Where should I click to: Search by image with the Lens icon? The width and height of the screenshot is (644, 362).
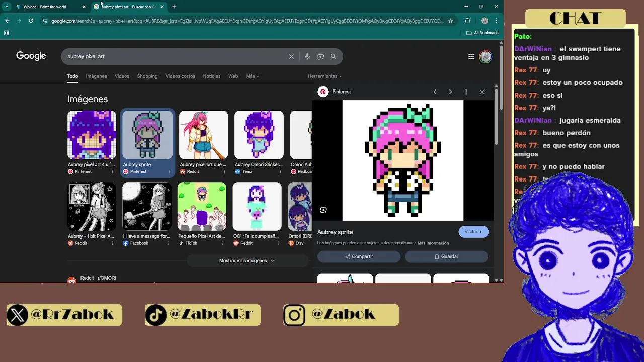(320, 56)
